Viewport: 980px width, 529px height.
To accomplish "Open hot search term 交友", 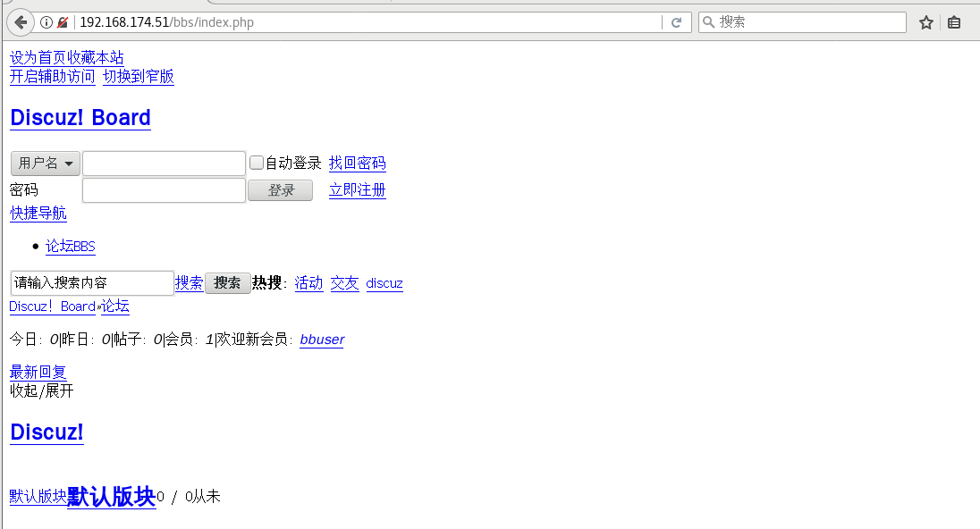I will click(344, 283).
